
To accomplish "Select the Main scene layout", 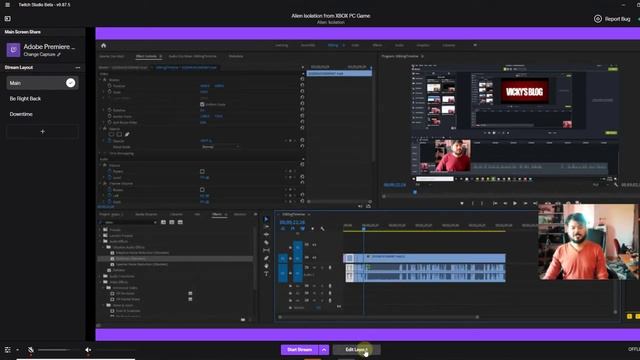I will pos(42,83).
